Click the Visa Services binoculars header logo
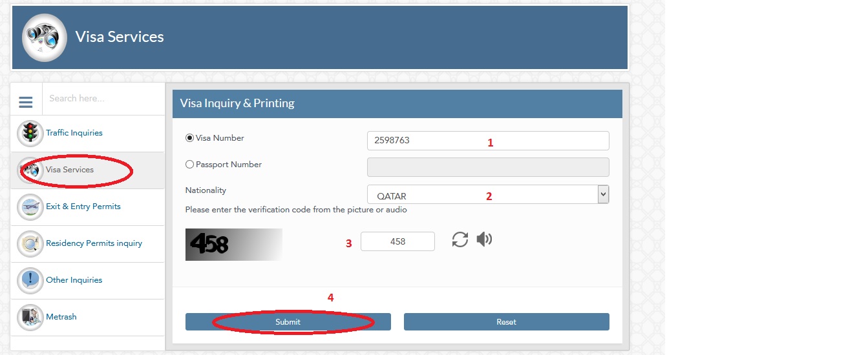Image resolution: width=868 pixels, height=355 pixels. 45,37
